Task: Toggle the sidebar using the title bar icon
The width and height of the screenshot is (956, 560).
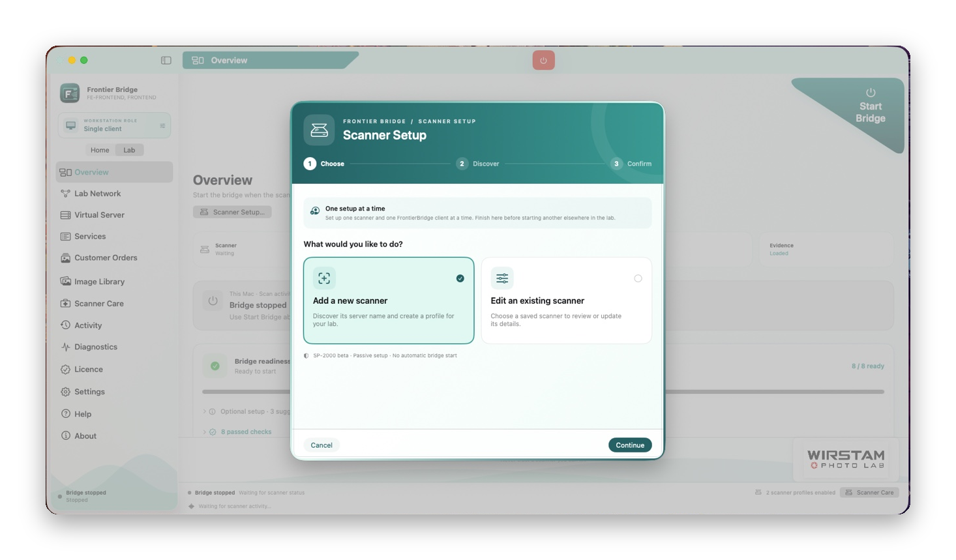Action: pos(166,61)
